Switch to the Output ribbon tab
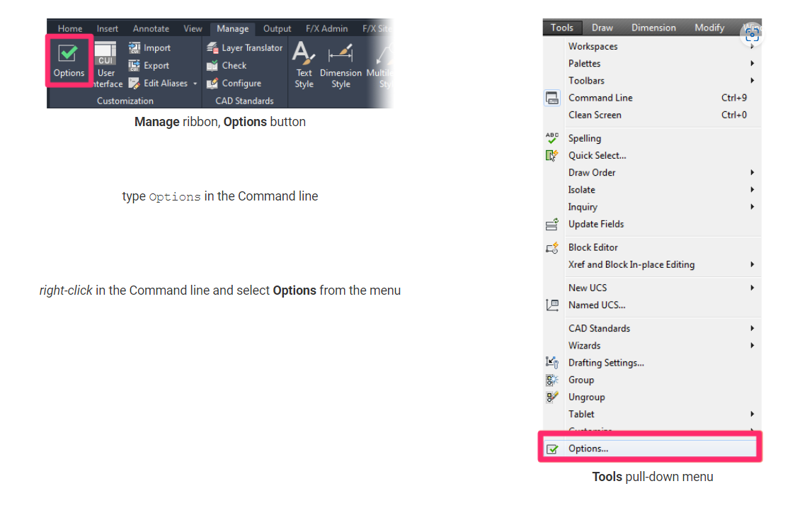The height and width of the screenshot is (508, 812). (x=277, y=28)
